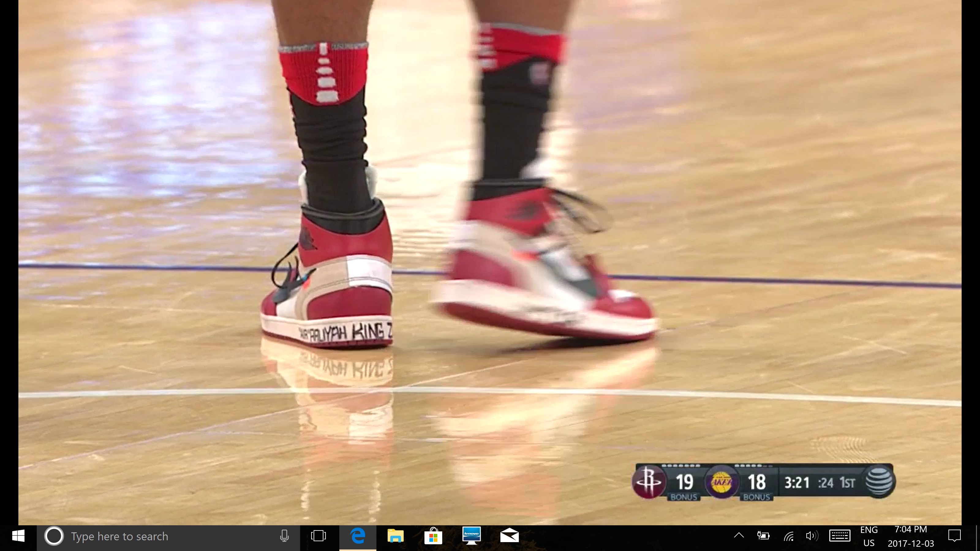The image size is (980, 551).
Task: Click the game clock 3:21
Action: [797, 483]
